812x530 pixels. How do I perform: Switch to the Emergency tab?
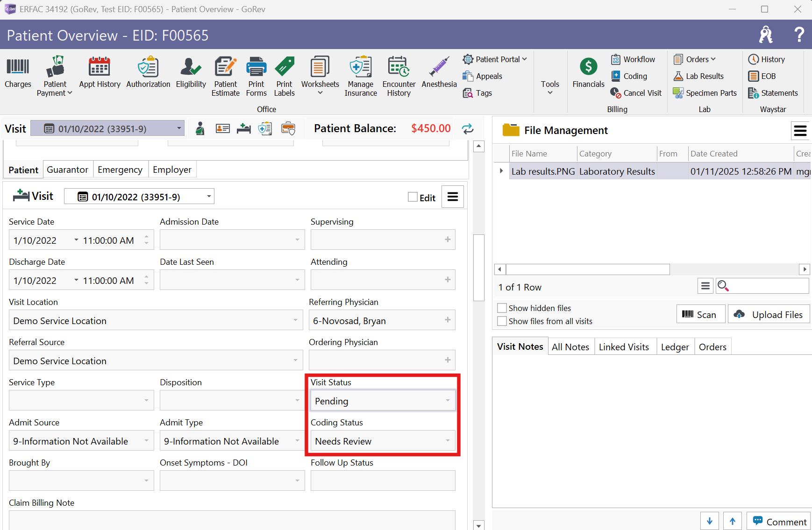[x=120, y=170]
